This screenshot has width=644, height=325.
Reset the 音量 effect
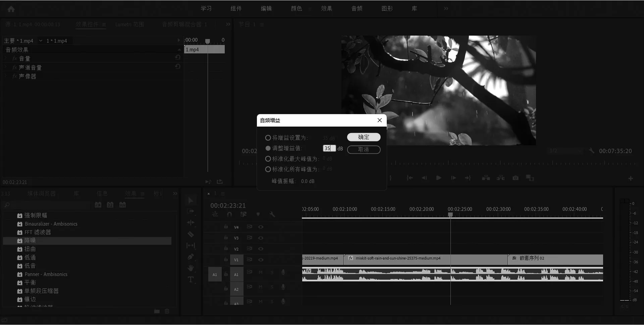178,57
